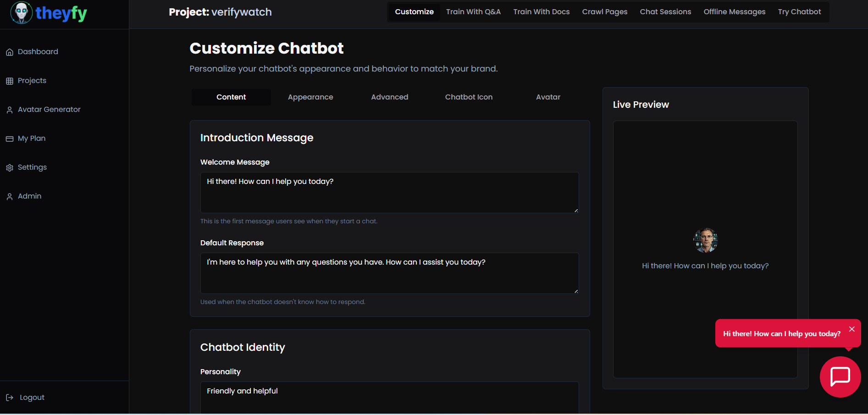The width and height of the screenshot is (868, 415).
Task: Click inside the Default Response text area
Action: (390, 273)
